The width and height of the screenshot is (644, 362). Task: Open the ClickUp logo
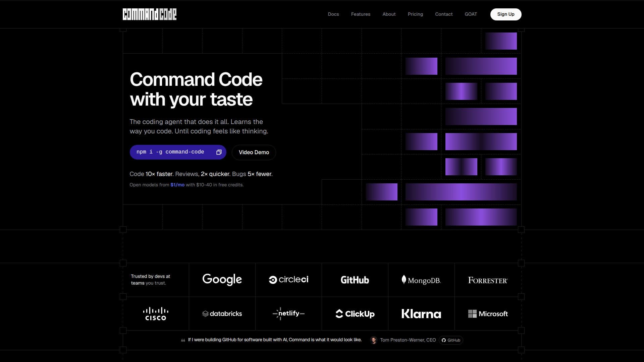pos(355,314)
